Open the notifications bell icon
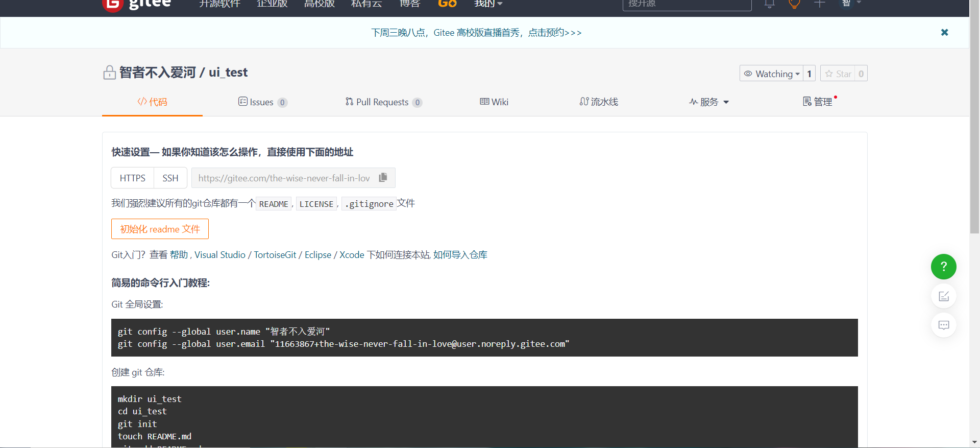 click(x=770, y=4)
